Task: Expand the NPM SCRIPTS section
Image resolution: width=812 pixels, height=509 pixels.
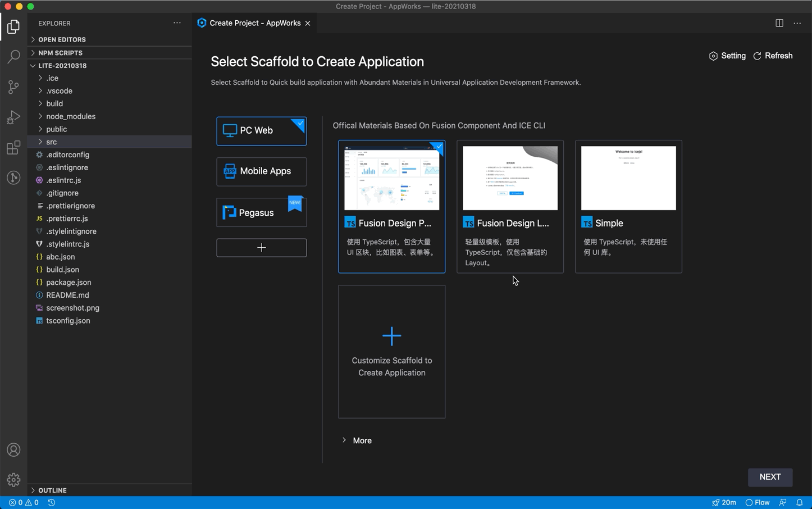Action: pyautogui.click(x=110, y=53)
